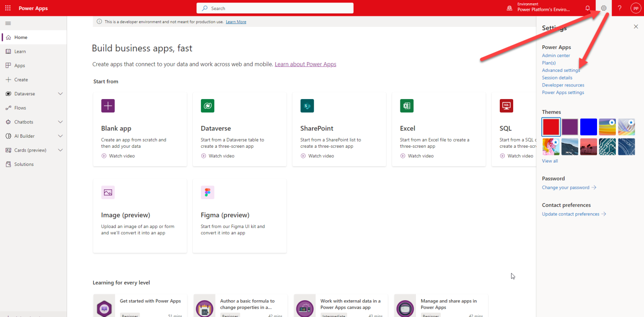Screen dimensions: 644x317
Task: Click Change your password link
Action: [569, 187]
